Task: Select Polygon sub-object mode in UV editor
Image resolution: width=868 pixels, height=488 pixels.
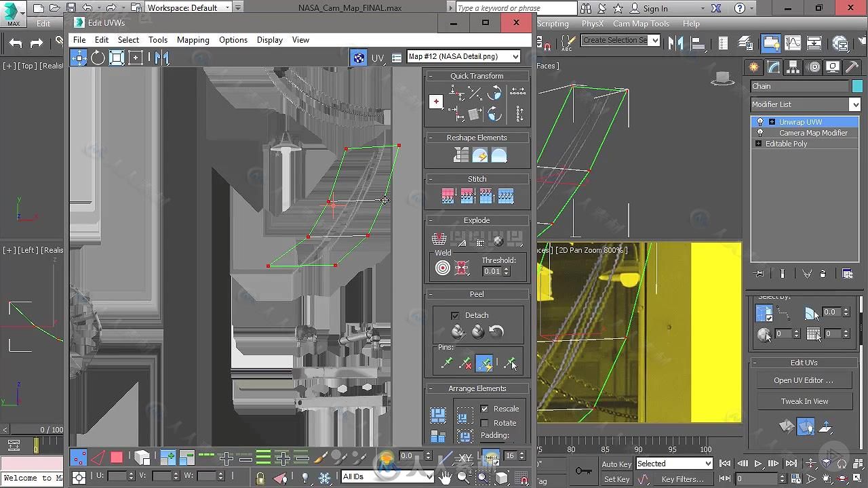Action: pos(117,457)
